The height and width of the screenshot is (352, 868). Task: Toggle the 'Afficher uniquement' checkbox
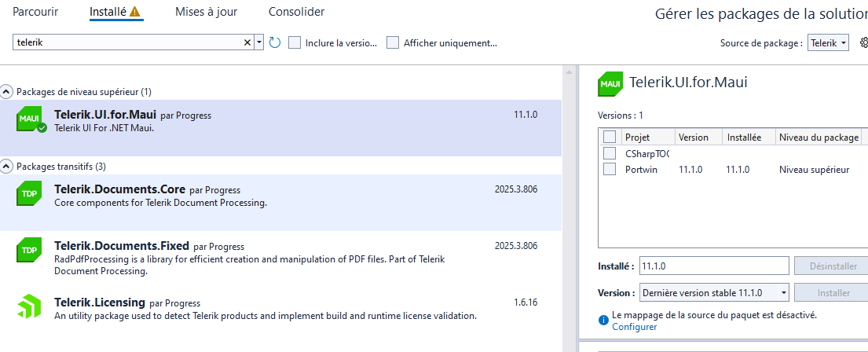coord(393,42)
